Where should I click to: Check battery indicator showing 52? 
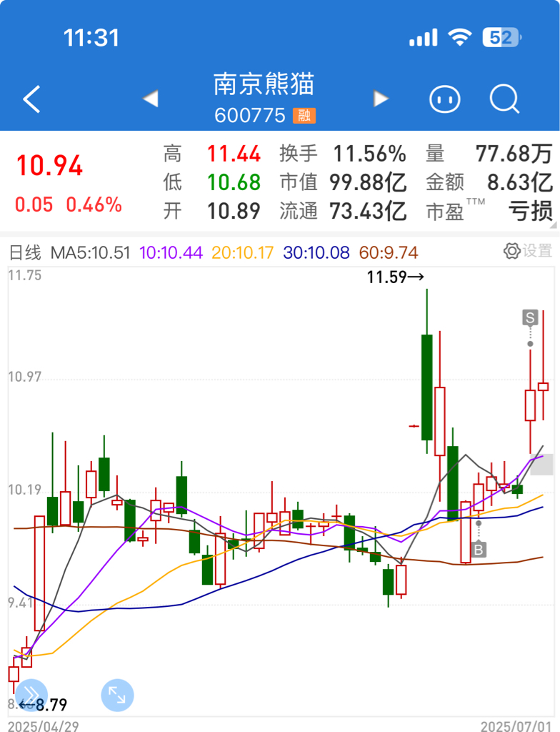pyautogui.click(x=502, y=37)
